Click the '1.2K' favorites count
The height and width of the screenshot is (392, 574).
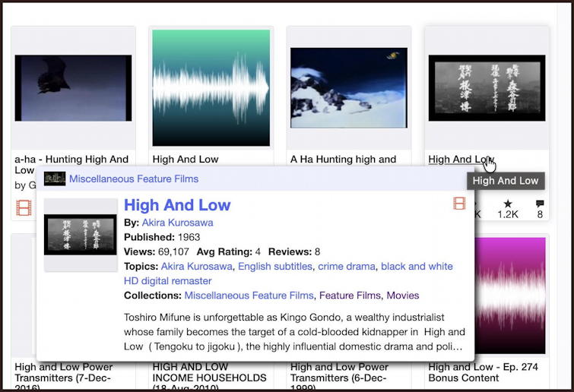[508, 214]
